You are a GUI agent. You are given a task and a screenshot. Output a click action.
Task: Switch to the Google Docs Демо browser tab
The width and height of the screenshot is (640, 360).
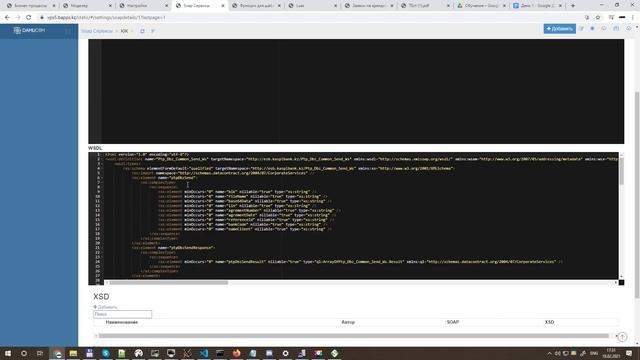pyautogui.click(x=538, y=6)
